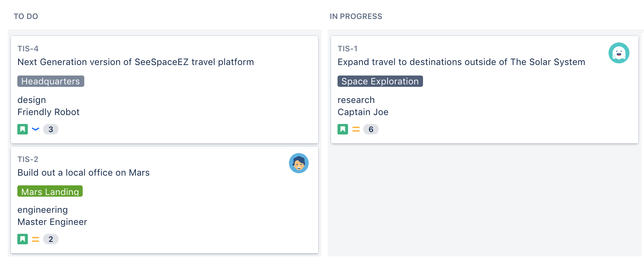Viewport: 644px width, 275px height.
Task: Click the Headquarters epic label
Action: pos(50,81)
